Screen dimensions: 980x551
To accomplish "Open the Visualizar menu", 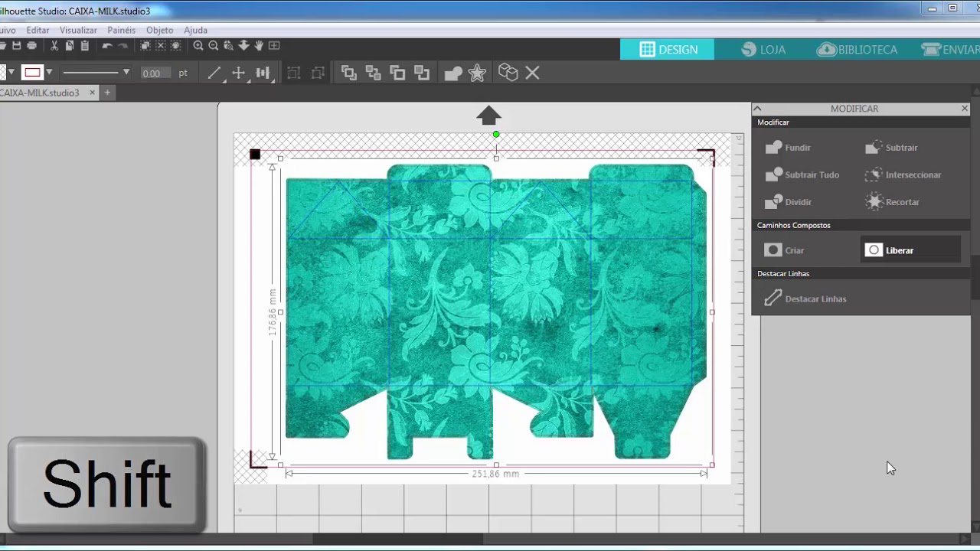I will click(78, 30).
